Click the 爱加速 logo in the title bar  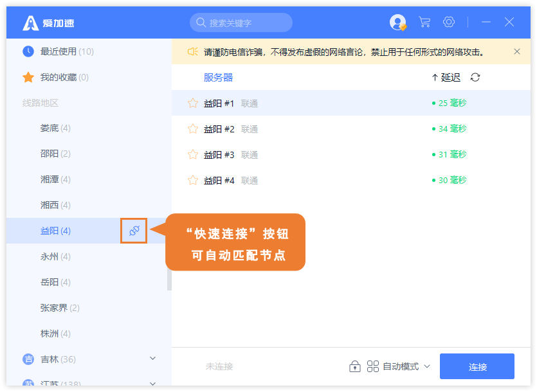pyautogui.click(x=48, y=23)
